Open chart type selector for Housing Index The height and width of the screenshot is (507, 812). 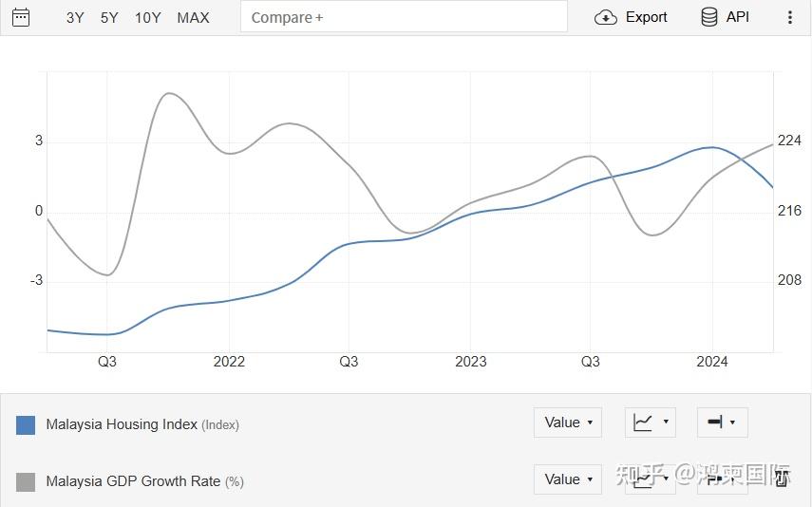[x=651, y=422]
